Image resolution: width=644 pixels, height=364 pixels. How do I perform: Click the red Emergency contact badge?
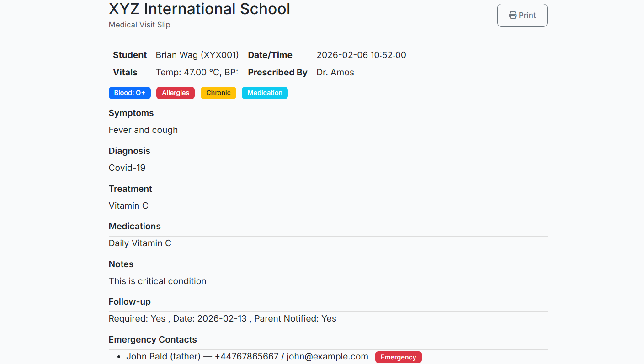point(398,357)
